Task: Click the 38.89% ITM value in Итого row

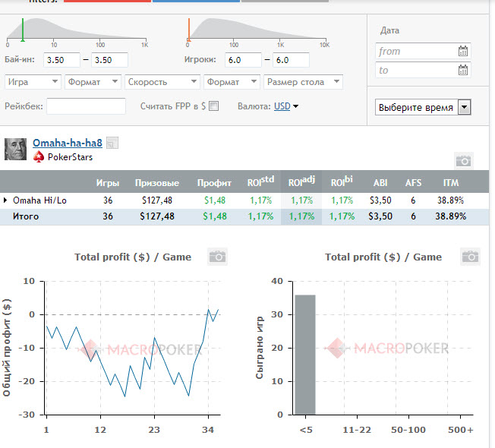Action: coord(450,216)
